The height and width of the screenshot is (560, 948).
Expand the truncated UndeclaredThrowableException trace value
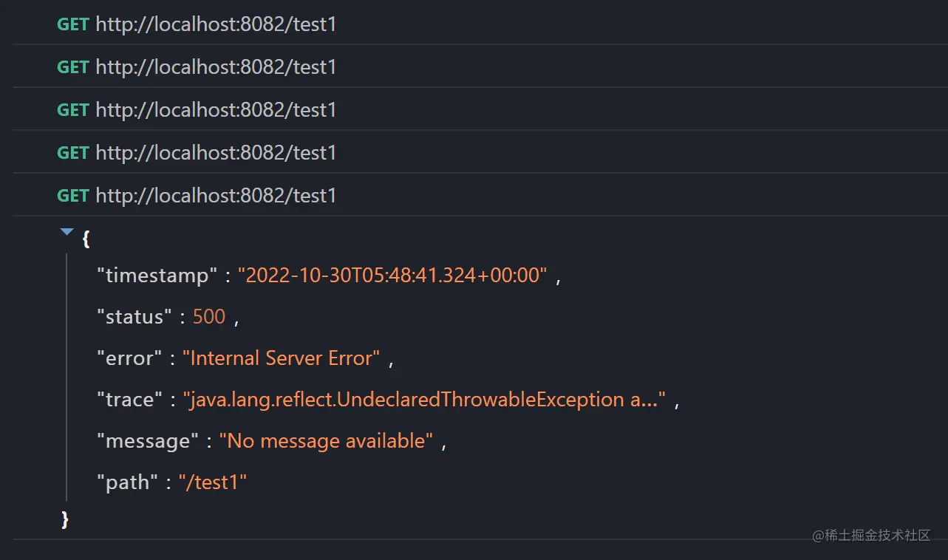[x=425, y=400]
